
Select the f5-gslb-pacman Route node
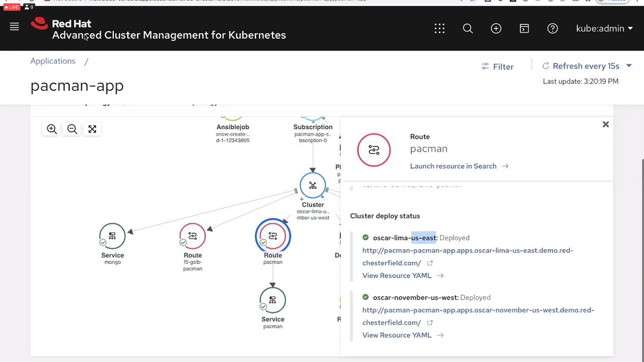(193, 236)
